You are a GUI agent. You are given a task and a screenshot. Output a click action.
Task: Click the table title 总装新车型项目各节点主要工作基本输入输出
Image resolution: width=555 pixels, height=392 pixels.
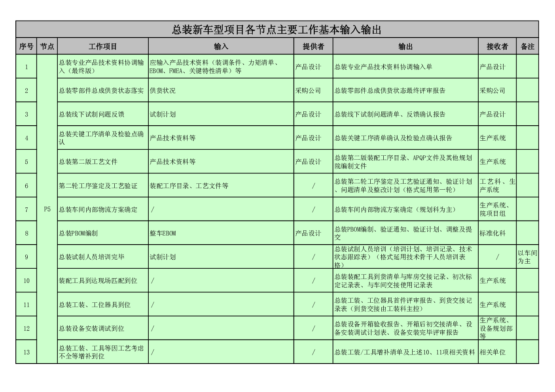pyautogui.click(x=277, y=30)
